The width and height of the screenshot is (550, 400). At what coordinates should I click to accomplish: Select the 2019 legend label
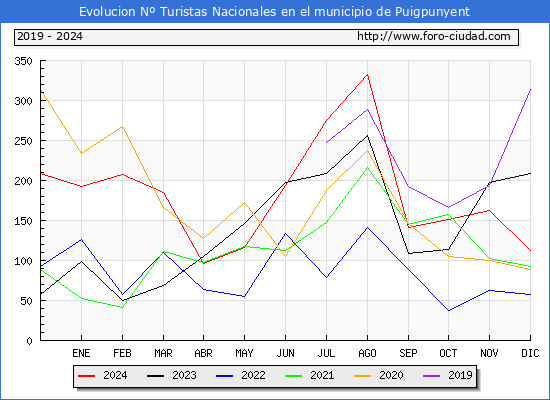point(460,375)
